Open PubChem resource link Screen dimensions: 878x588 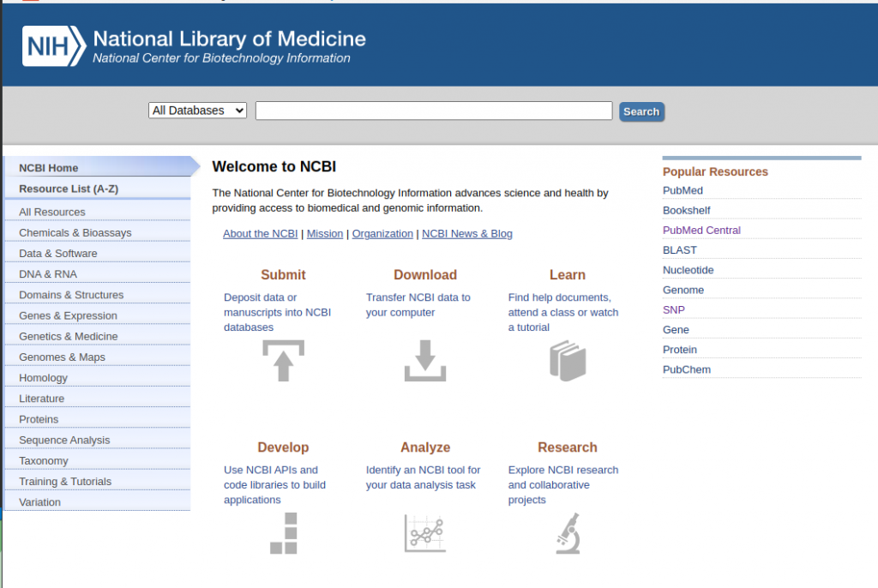pos(687,369)
